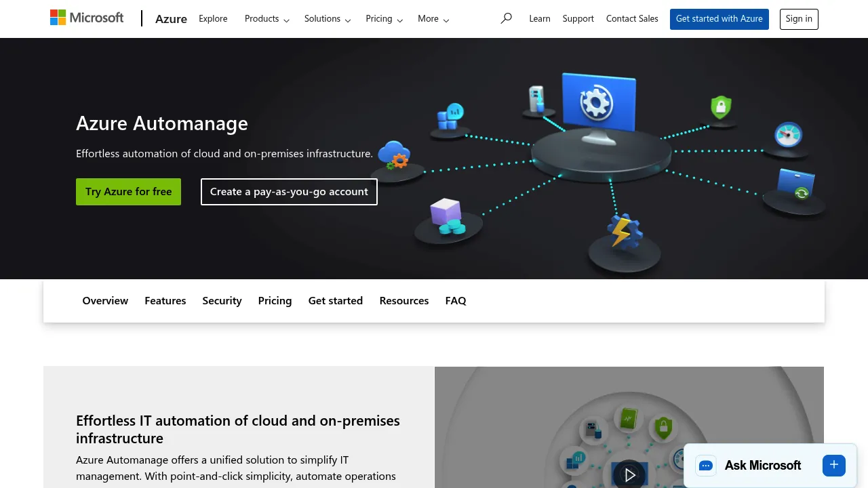Expand the Ask Microsoft chat with the plus button
Image resolution: width=868 pixels, height=488 pixels.
pyautogui.click(x=834, y=465)
